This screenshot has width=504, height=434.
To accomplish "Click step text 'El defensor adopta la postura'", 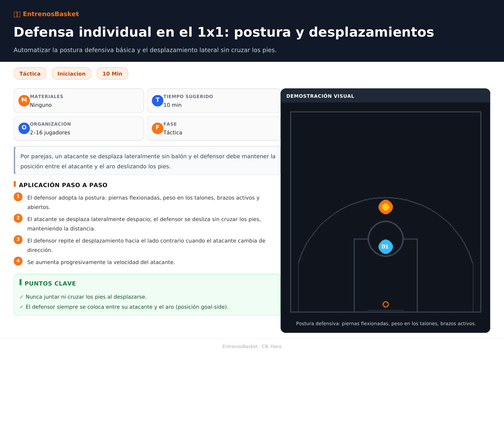I will [143, 203].
